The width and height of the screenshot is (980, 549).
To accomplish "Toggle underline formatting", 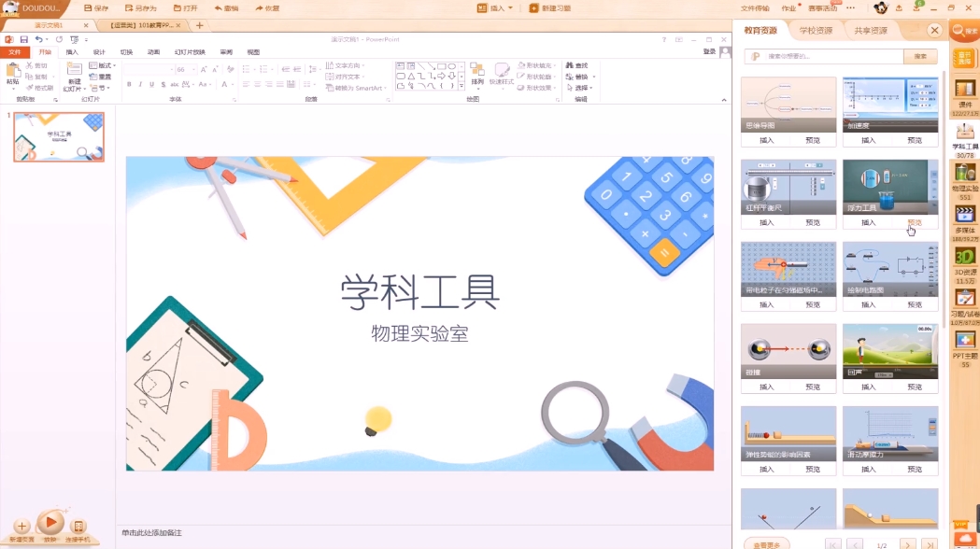I will pyautogui.click(x=151, y=84).
